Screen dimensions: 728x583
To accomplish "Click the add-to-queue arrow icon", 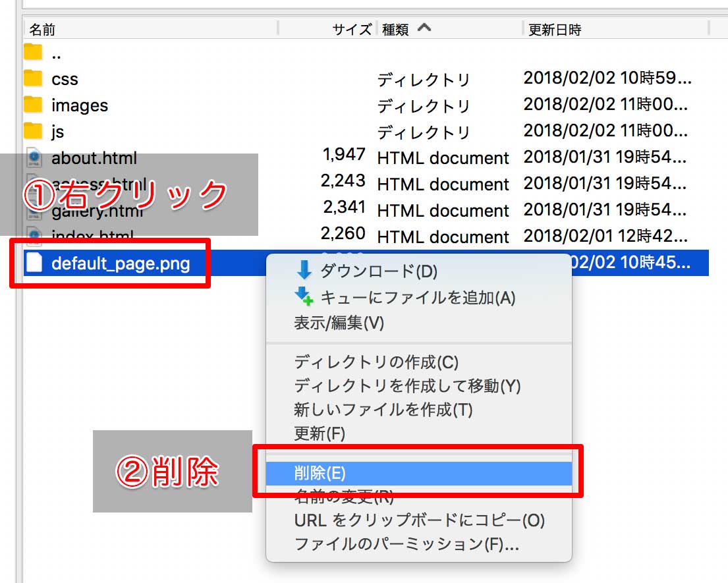I will (x=304, y=296).
